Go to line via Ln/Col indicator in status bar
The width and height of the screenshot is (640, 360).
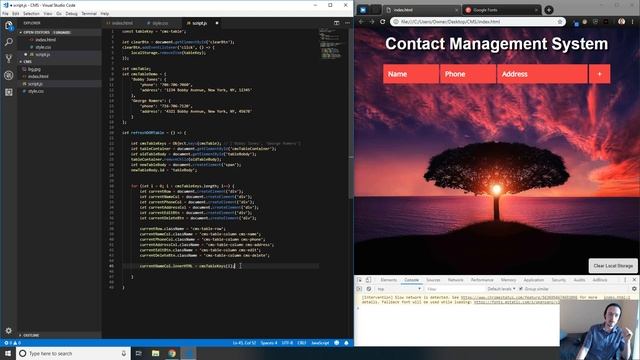coord(244,343)
